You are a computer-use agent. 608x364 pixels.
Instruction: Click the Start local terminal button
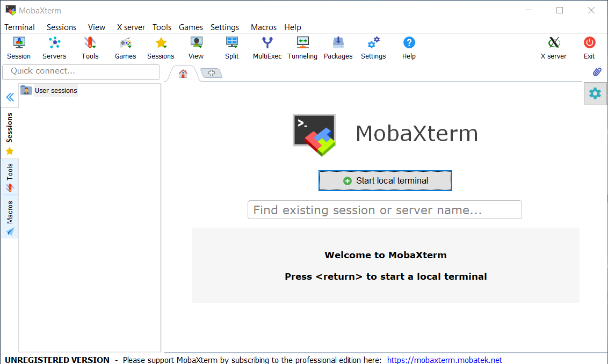pos(385,180)
